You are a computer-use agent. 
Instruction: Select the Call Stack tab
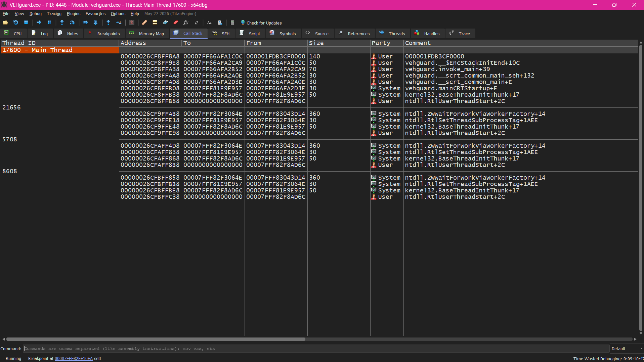188,34
